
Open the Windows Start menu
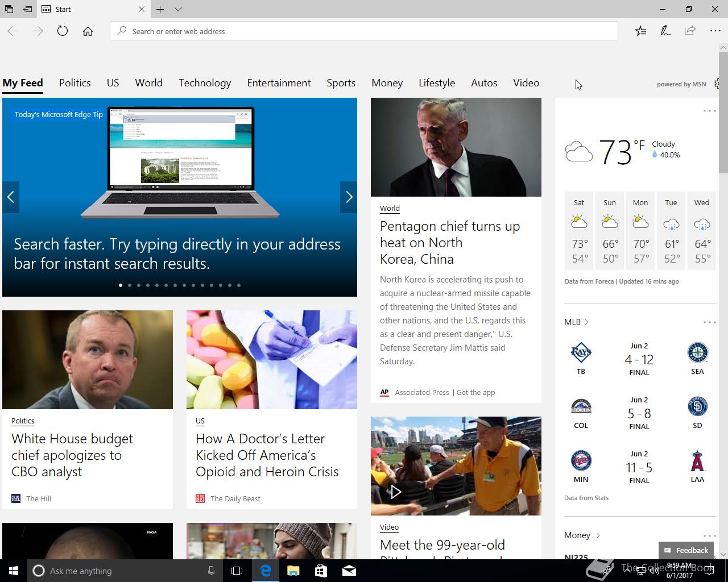pyautogui.click(x=14, y=571)
